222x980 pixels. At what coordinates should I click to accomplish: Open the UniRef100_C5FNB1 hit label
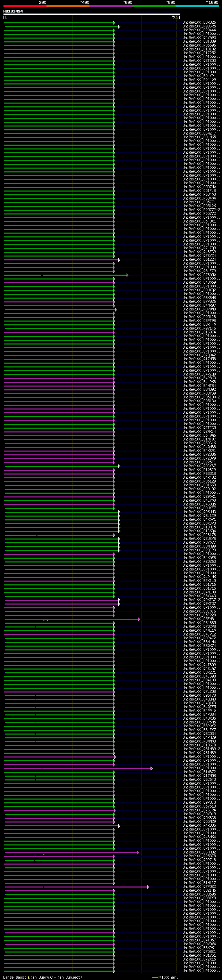pyautogui.click(x=199, y=619)
